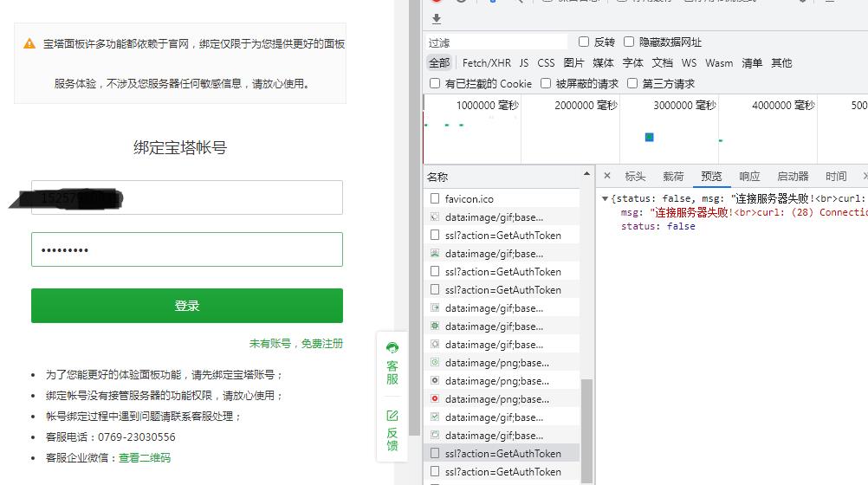Image resolution: width=868 pixels, height=485 pixels.
Task: Click the download/export HAR icon
Action: [x=437, y=19]
